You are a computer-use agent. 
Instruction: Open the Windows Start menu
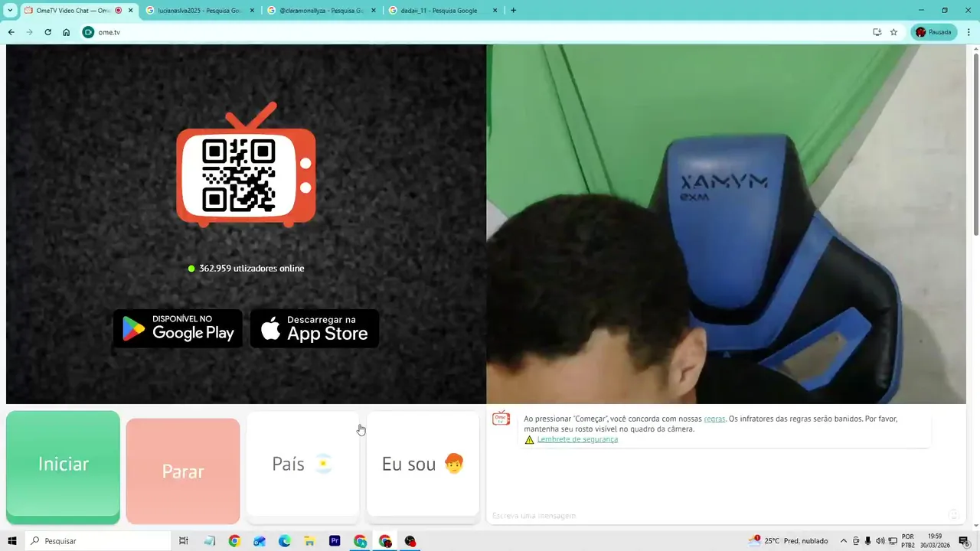coord(12,541)
